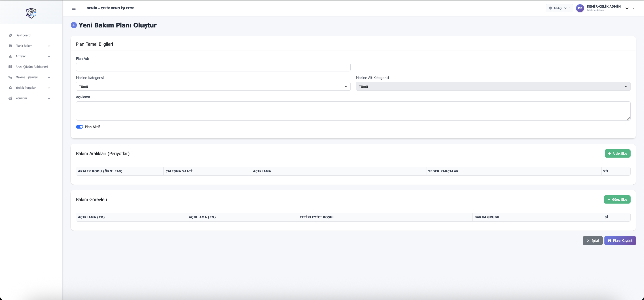Click the Dashboard gauge icon
Viewport: 644px width, 300px height.
click(x=10, y=35)
